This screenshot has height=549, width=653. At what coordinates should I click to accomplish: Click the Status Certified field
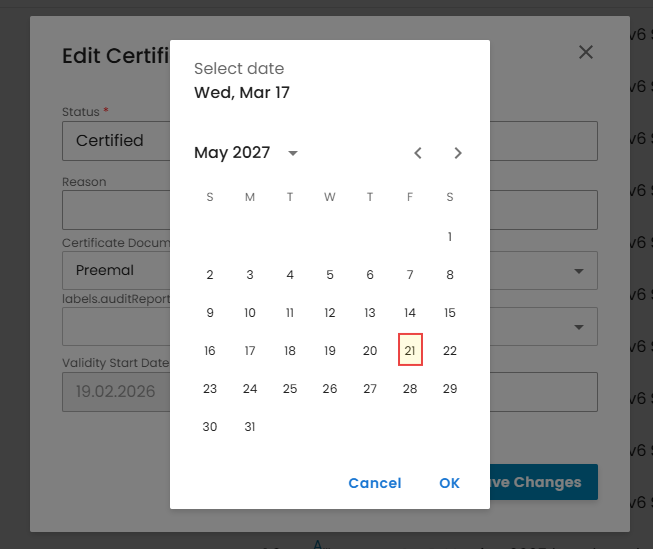click(x=115, y=141)
